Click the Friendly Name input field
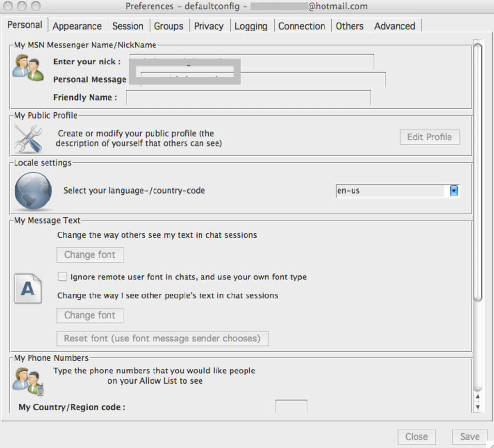The image size is (494, 448). tap(248, 97)
